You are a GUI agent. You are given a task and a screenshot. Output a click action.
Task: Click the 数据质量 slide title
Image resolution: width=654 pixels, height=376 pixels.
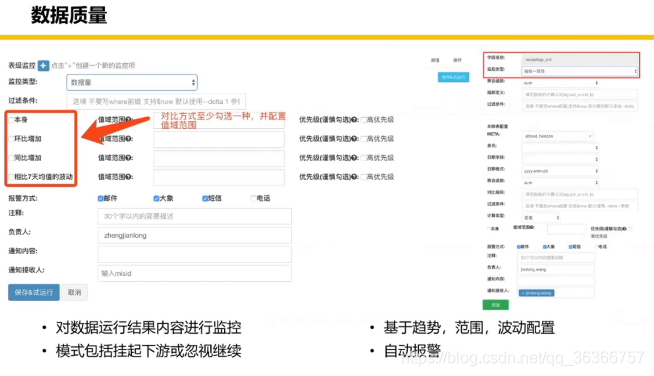click(x=69, y=15)
